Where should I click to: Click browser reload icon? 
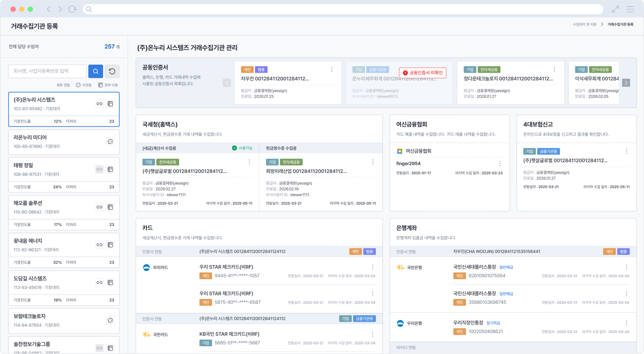pyautogui.click(x=72, y=9)
